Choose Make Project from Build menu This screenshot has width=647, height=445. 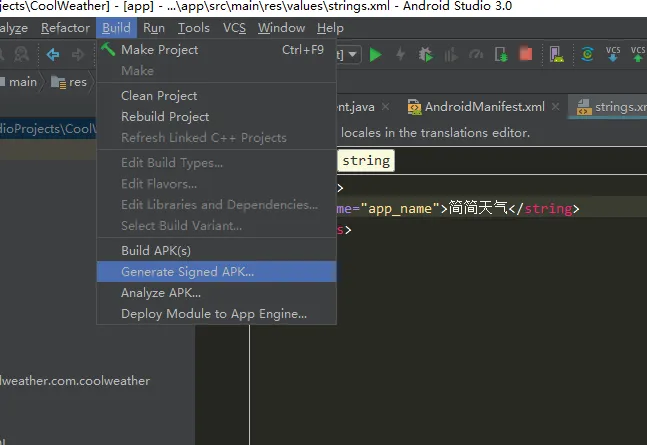click(217, 50)
